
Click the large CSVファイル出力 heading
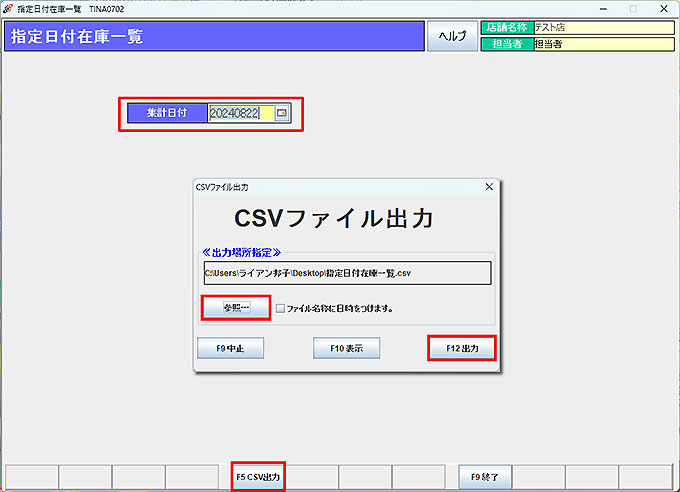[x=333, y=218]
